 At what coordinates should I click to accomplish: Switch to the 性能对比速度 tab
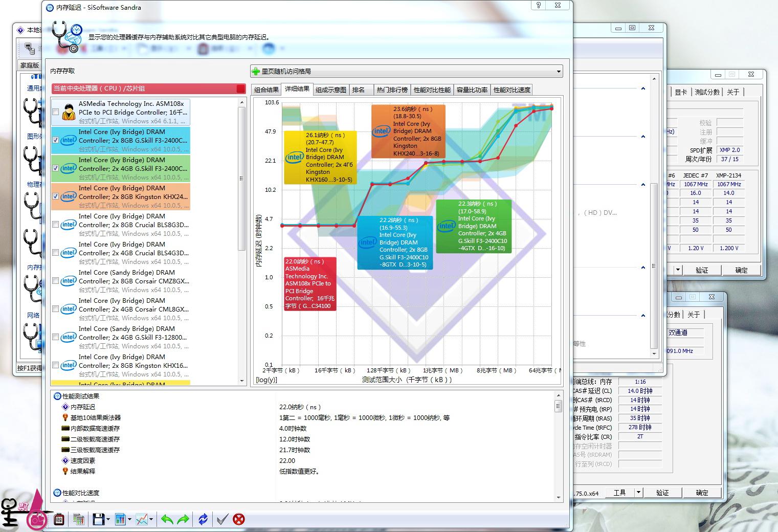point(512,90)
